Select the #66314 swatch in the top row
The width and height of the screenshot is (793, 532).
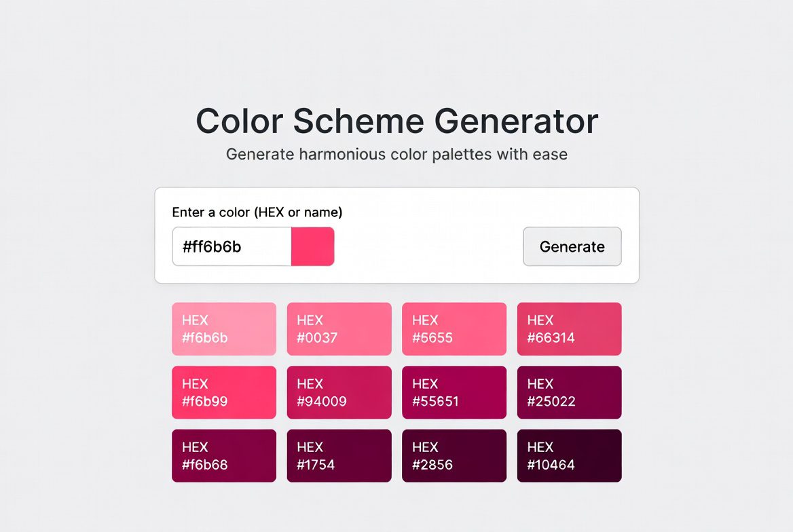pos(569,328)
